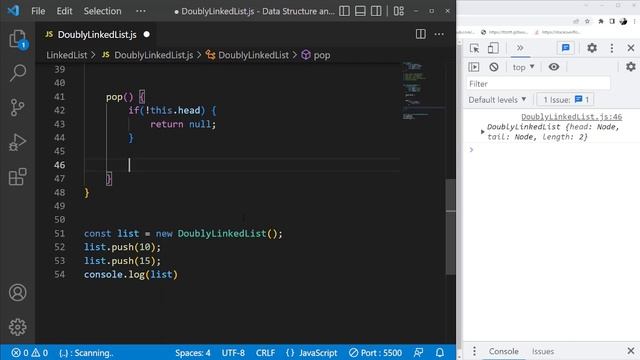The height and width of the screenshot is (360, 640).
Task: Click errors and warnings count in status bar
Action: pos(29,353)
